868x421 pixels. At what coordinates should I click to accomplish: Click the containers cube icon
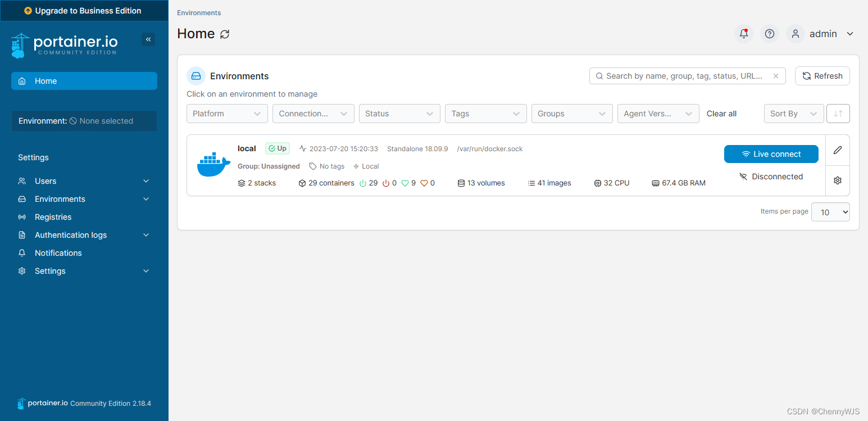[x=302, y=183]
